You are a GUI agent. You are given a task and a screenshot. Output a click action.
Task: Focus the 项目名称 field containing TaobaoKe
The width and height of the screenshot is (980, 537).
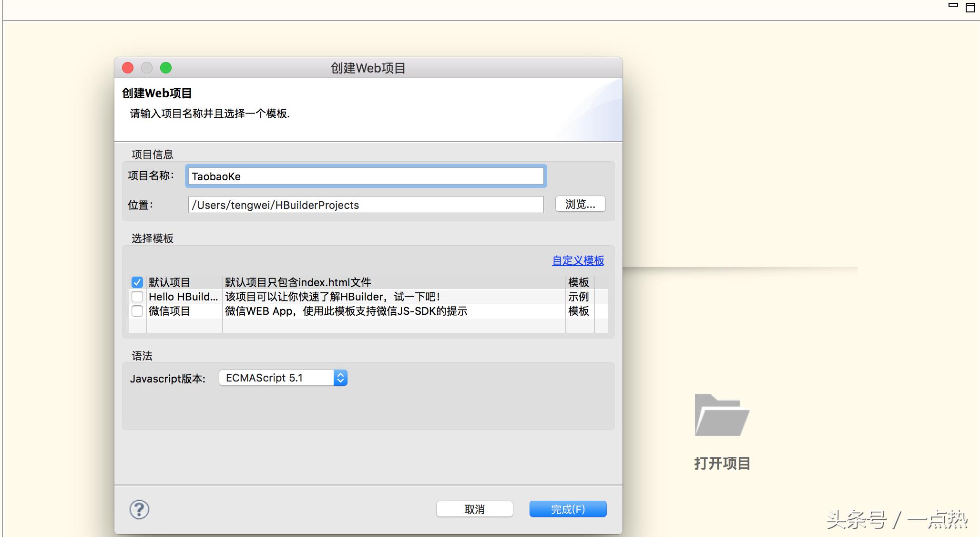tap(366, 176)
